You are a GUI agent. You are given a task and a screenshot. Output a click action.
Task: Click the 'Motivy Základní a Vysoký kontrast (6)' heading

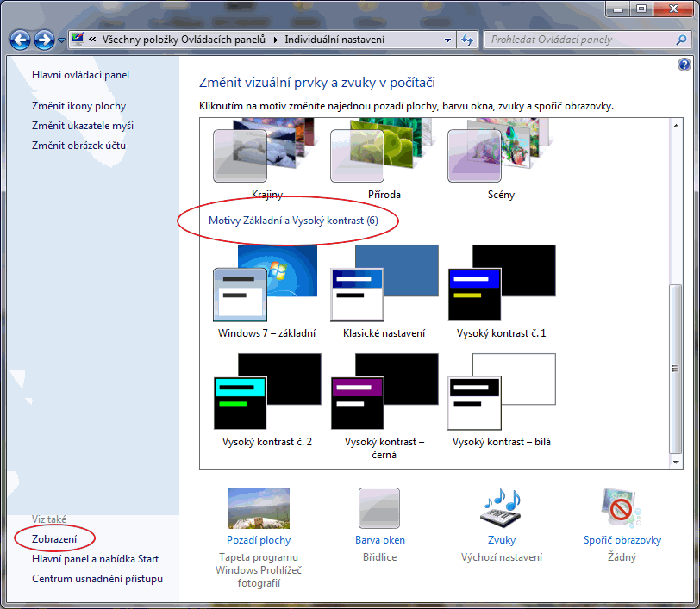pos(293,221)
